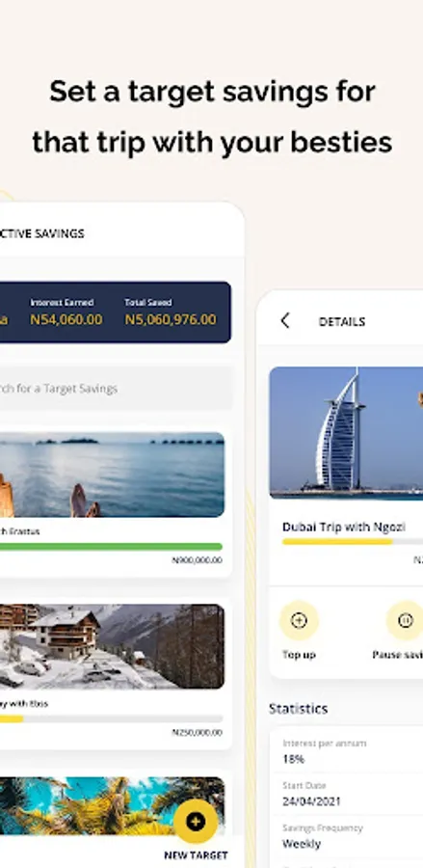
Task: Open the snowy chalet savings thumbnail
Action: click(112, 646)
